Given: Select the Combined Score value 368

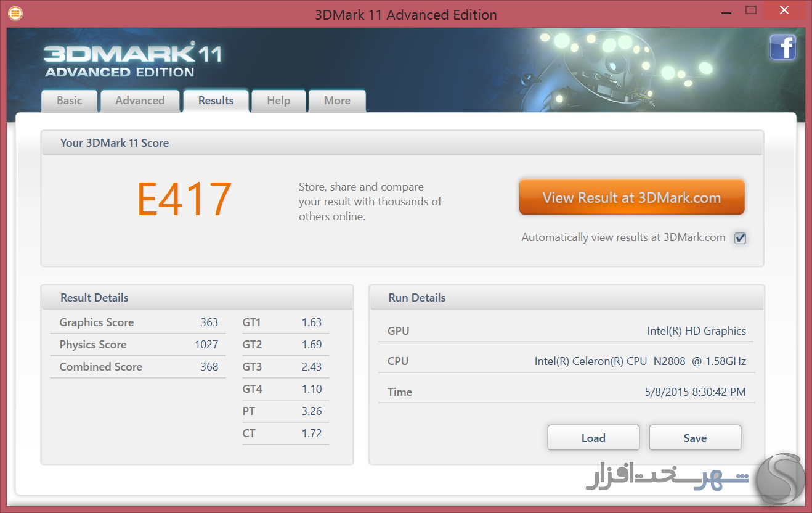Looking at the screenshot, I should pos(209,367).
